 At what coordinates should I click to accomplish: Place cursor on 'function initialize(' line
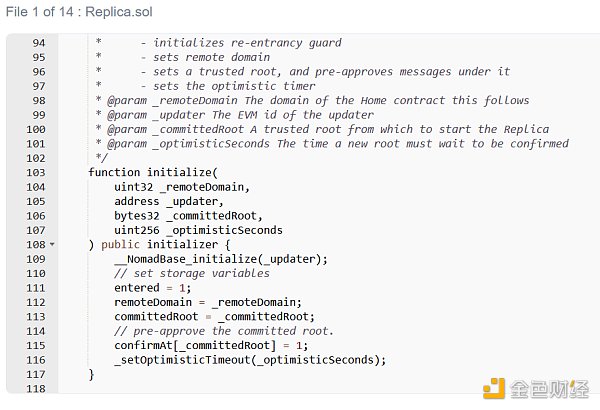tap(152, 173)
